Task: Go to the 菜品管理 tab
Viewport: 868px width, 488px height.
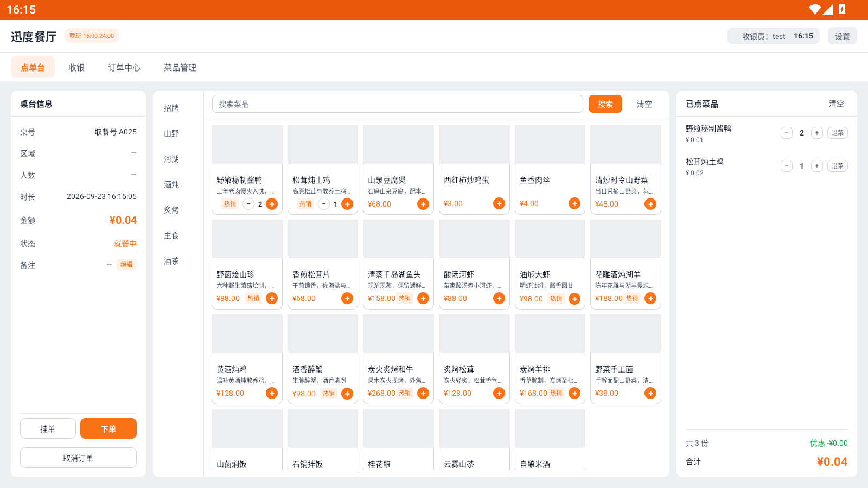Action: pyautogui.click(x=180, y=67)
